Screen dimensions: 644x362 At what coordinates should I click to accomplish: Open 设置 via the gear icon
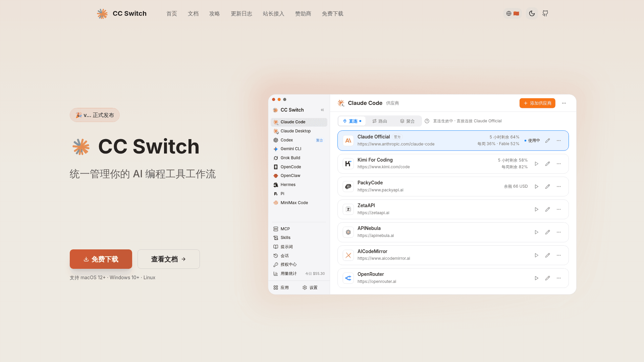coord(305,288)
